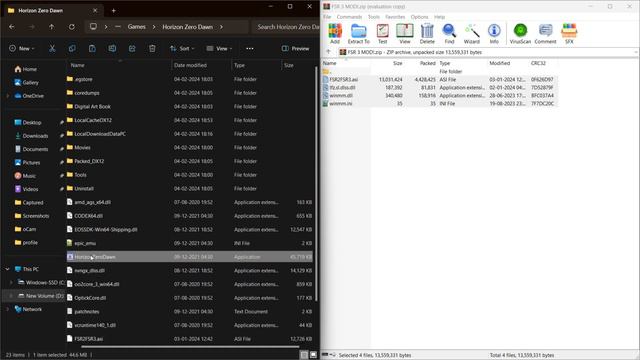This screenshot has height=360, width=640.
Task: Click the Rename icon in Explorer toolbar
Action: (x=112, y=49)
